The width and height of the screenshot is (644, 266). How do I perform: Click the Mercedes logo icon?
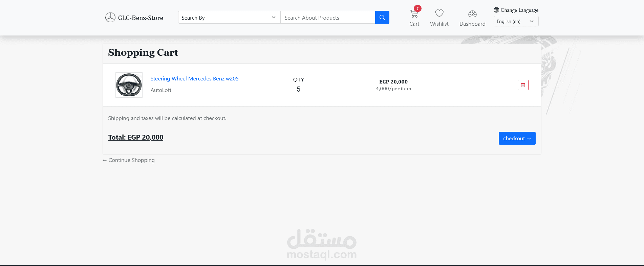[x=110, y=17]
